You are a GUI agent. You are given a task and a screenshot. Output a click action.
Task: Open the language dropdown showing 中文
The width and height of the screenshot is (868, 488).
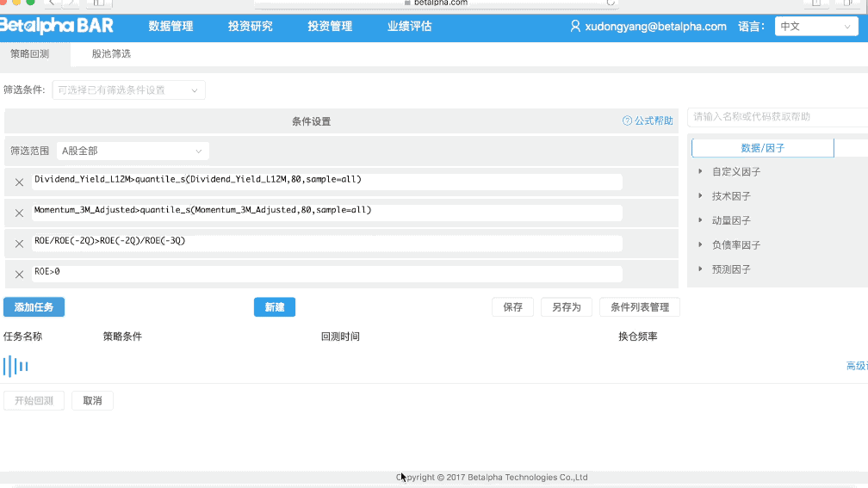816,26
